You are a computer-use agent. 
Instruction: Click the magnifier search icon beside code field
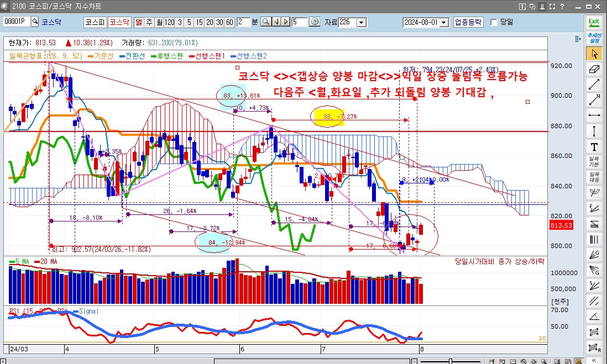(x=35, y=22)
